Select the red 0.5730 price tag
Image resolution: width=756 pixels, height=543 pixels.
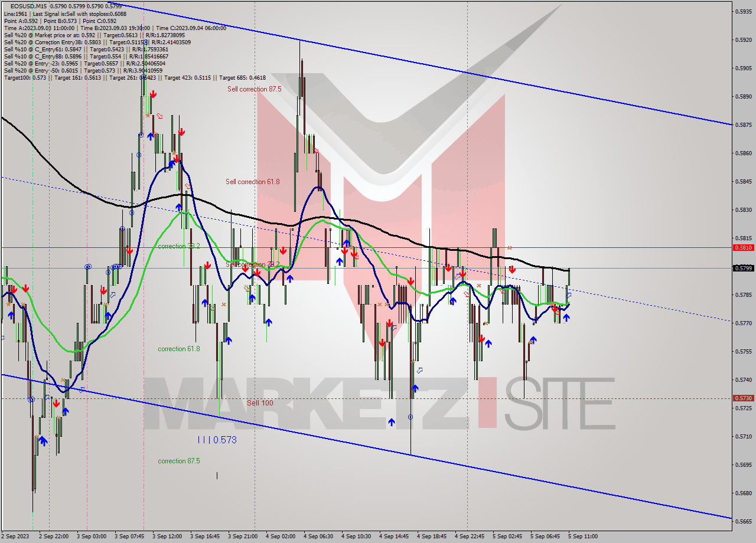(x=743, y=398)
